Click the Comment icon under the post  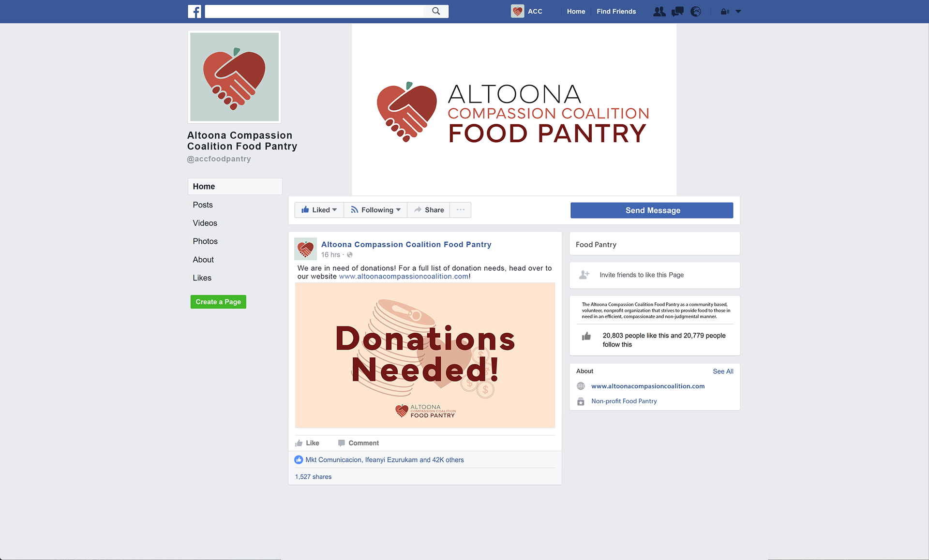342,443
